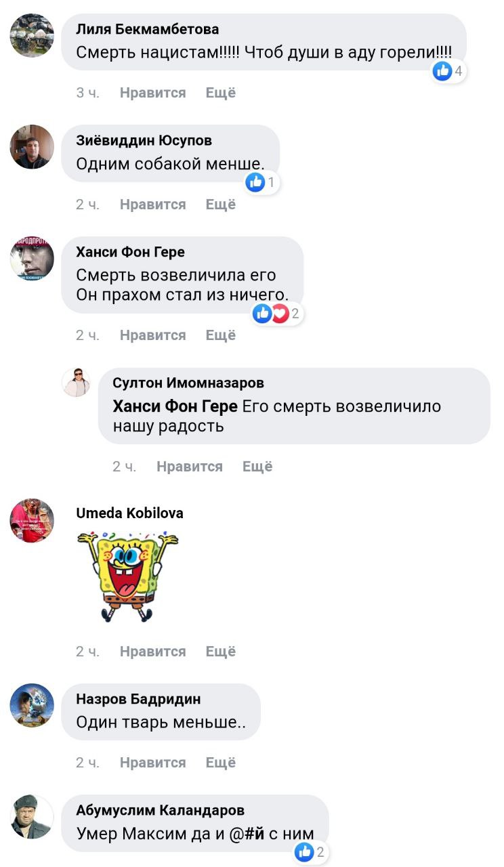Open the name link Султон Имомназаров
The width and height of the screenshot is (504, 867).
[x=188, y=383]
